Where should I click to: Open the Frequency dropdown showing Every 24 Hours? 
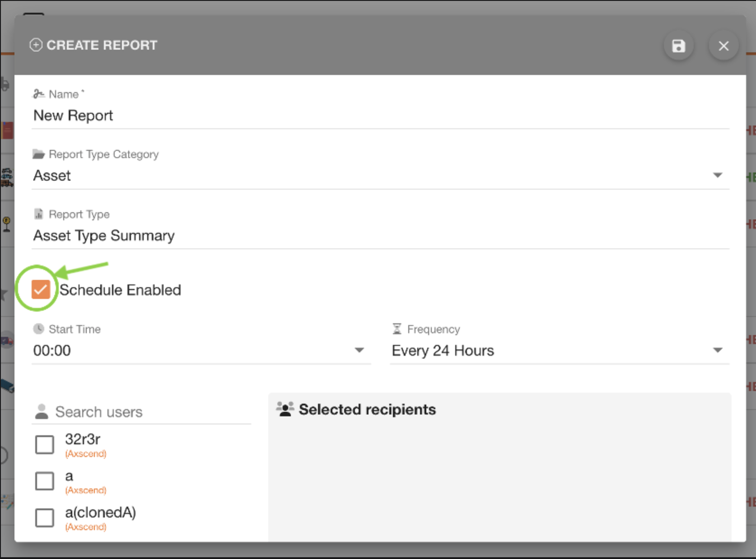click(x=718, y=350)
